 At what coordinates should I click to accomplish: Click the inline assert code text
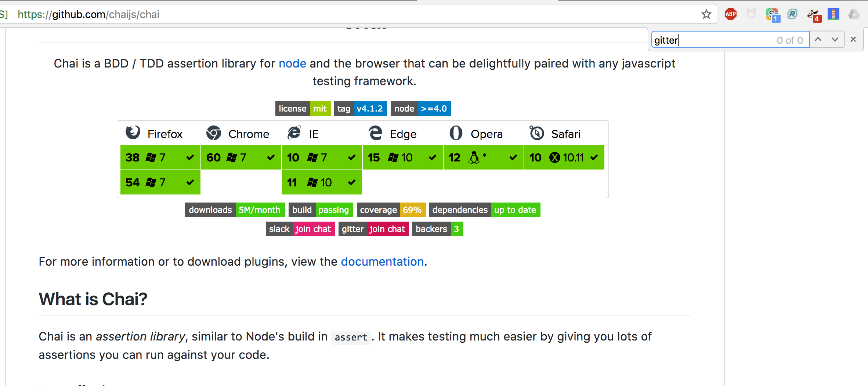coord(351,337)
